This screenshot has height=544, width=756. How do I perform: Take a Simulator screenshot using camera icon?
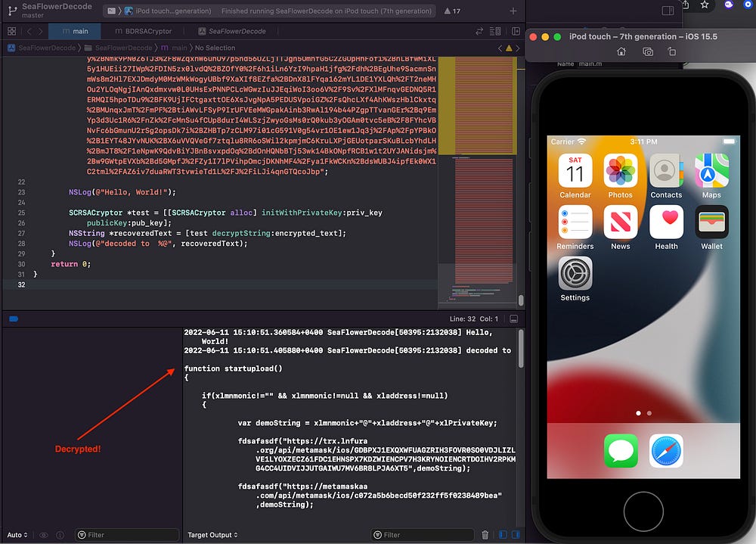click(648, 51)
